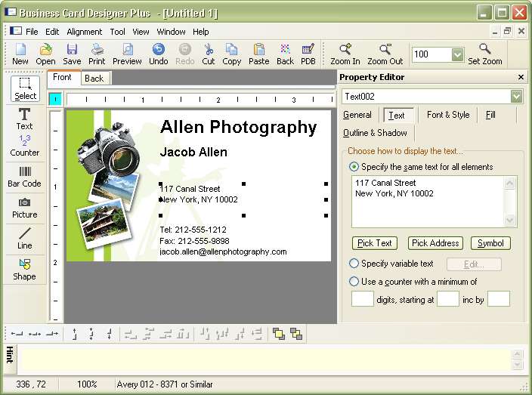Enable 'Use a counter with a minimum of'
This screenshot has width=532, height=395.
[x=354, y=282]
